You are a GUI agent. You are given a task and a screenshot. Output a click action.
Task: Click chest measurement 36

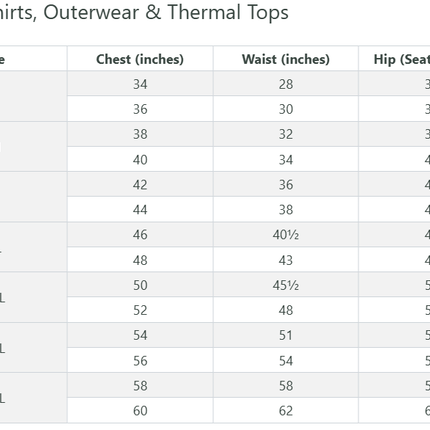(140, 109)
